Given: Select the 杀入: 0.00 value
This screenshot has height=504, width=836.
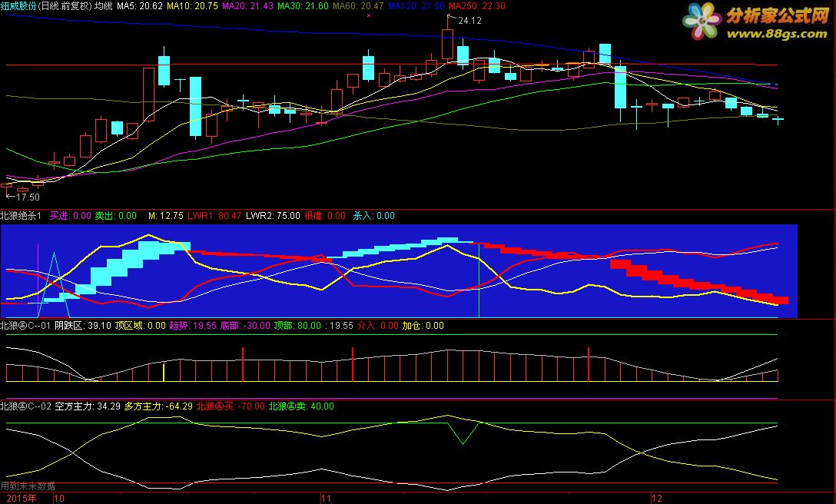Looking at the screenshot, I should 373,215.
